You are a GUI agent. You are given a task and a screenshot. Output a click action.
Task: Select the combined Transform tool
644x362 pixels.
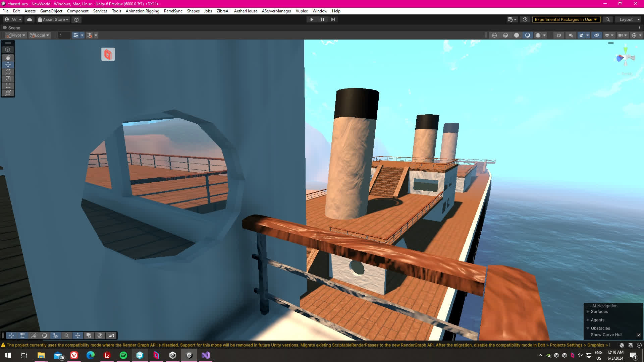click(8, 93)
